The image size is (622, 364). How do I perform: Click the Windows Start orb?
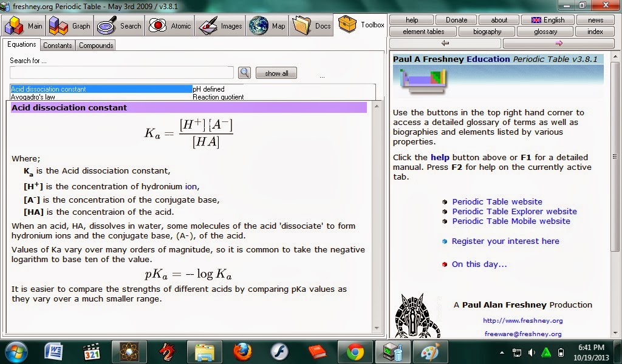point(16,352)
